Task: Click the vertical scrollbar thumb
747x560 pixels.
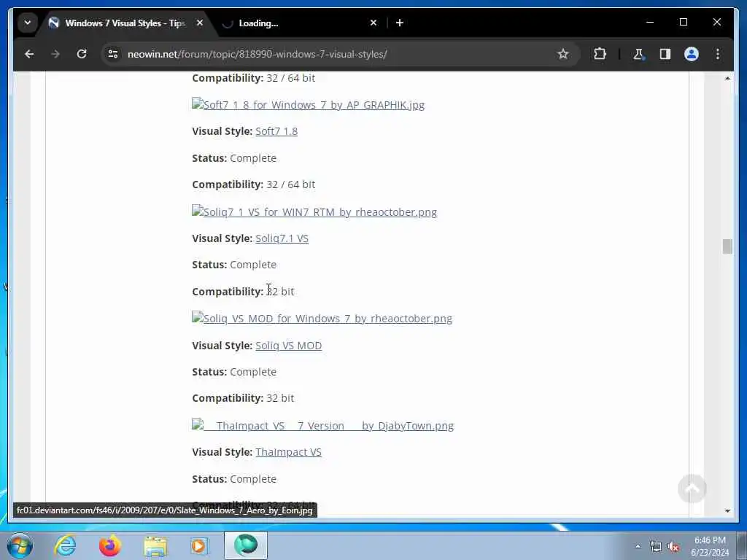Action: pos(727,246)
